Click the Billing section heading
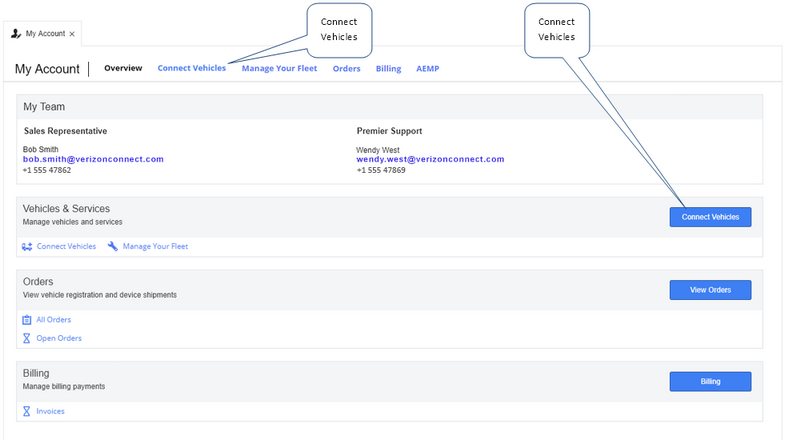785x440 pixels. point(36,373)
